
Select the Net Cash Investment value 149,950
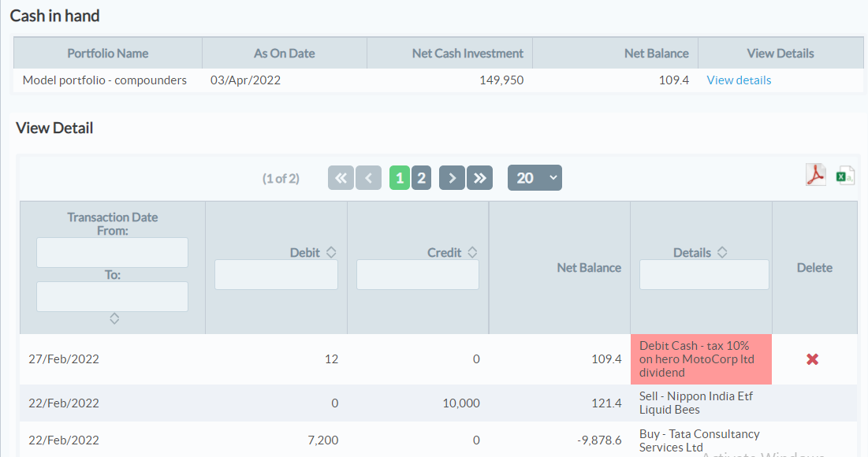(501, 80)
